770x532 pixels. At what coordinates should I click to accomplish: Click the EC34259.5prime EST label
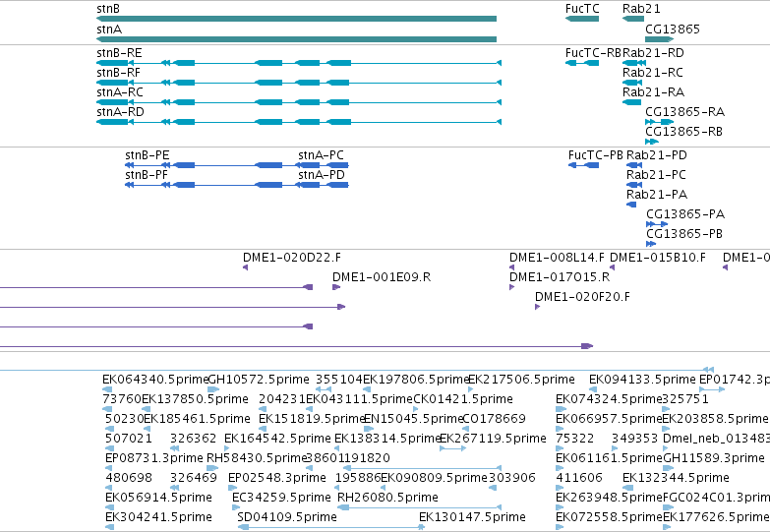coord(281,498)
